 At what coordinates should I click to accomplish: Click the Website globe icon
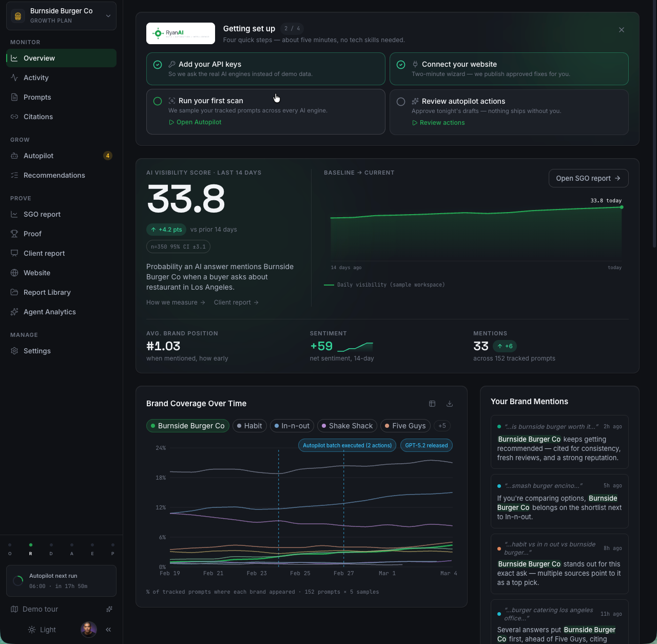point(14,273)
